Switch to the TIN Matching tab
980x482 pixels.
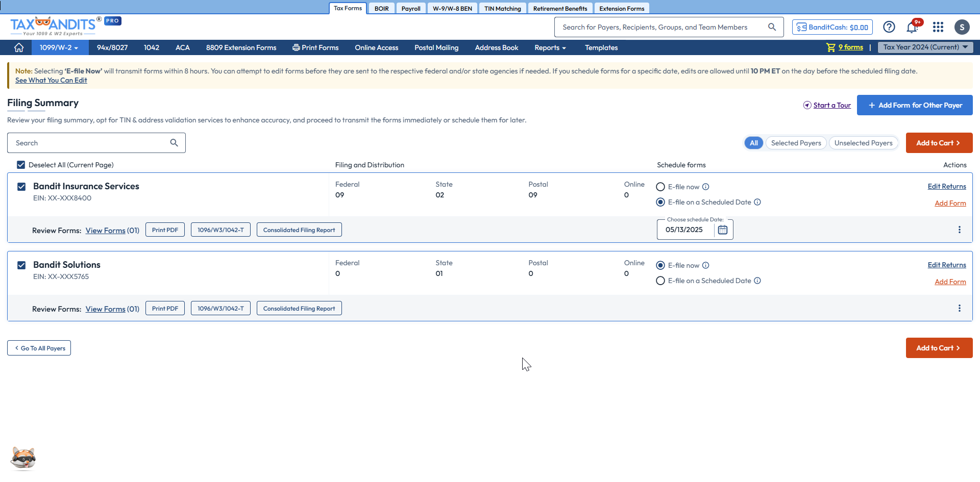pyautogui.click(x=502, y=8)
